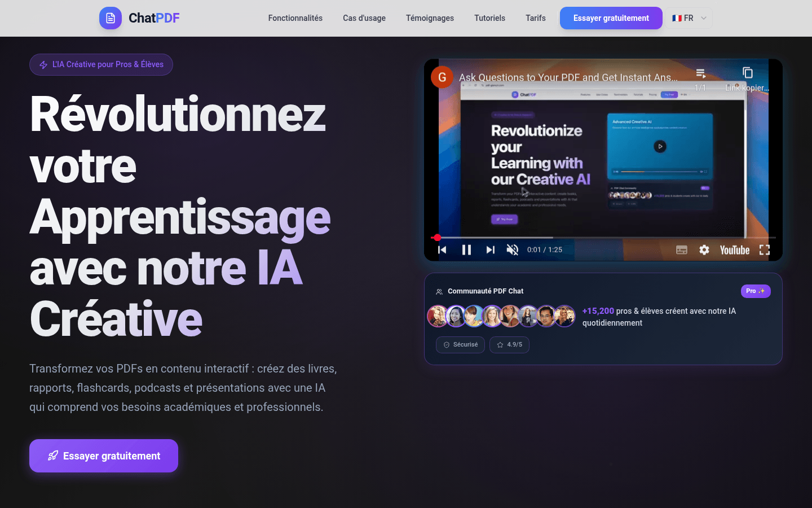This screenshot has width=812, height=508.
Task: Go to the previous video
Action: click(x=442, y=250)
